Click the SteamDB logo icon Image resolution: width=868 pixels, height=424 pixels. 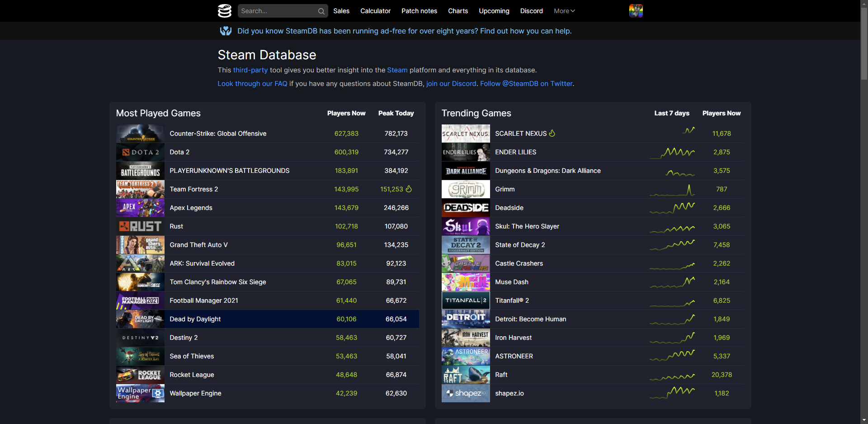[224, 11]
